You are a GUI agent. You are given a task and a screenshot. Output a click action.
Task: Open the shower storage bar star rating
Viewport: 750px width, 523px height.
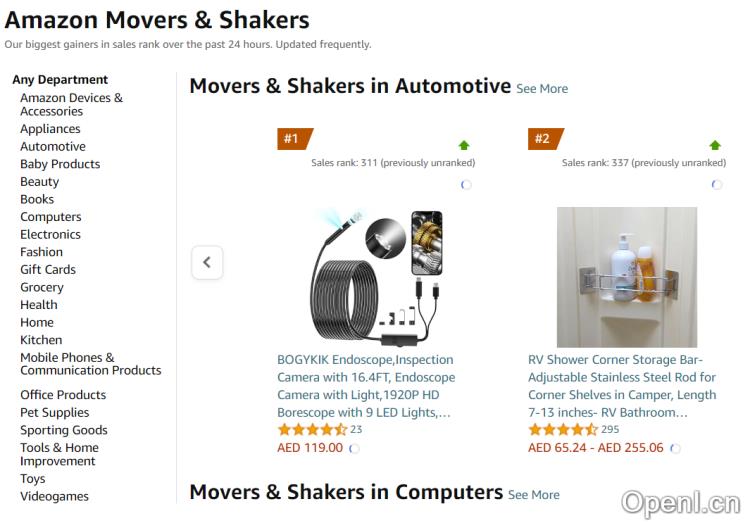coord(563,430)
